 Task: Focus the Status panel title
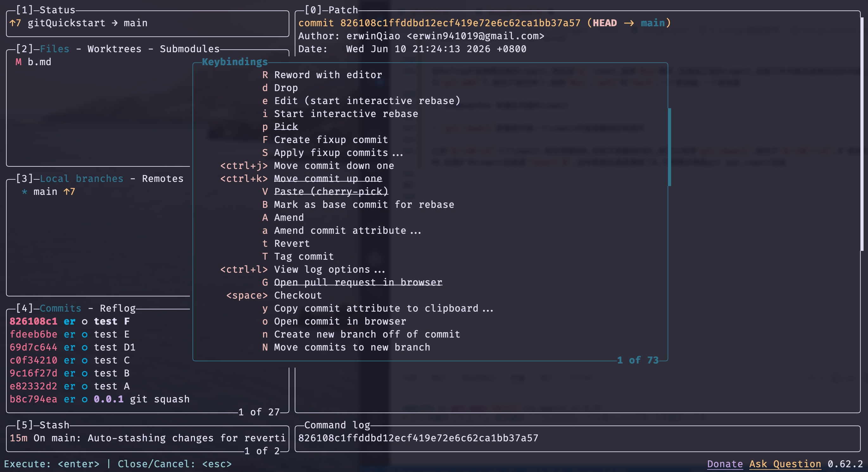pos(57,10)
